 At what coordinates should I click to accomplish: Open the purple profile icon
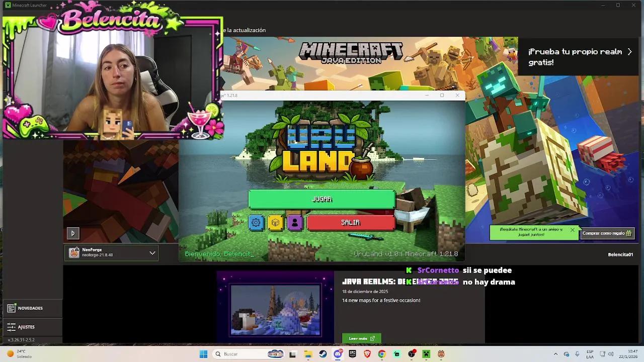point(295,222)
